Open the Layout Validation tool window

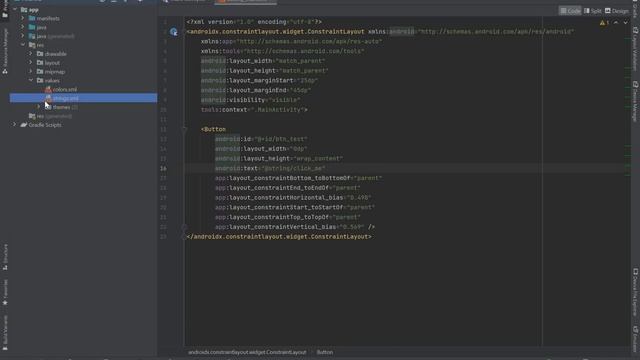click(x=635, y=49)
